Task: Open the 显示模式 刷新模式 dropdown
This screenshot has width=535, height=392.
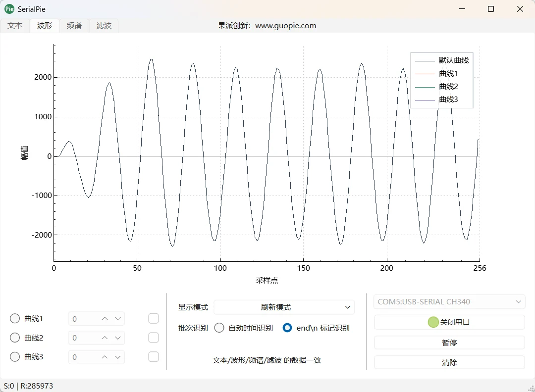Action: pos(284,307)
